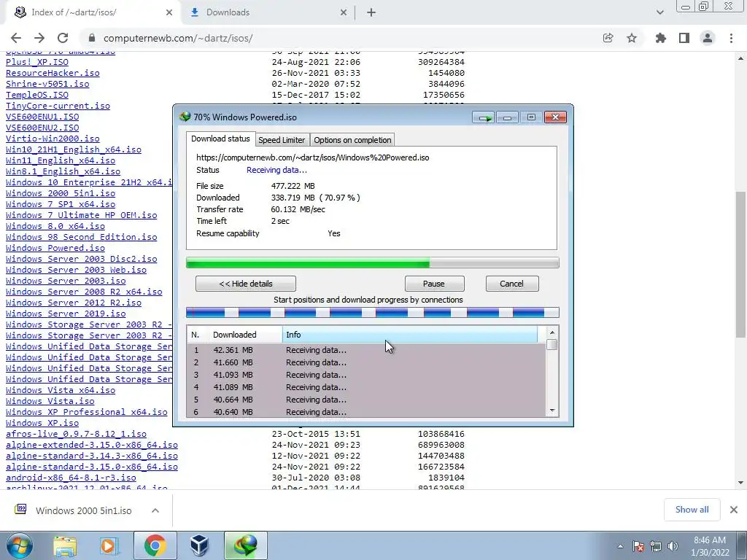747x560 pixels.
Task: Pause the Windows Powered.iso download
Action: click(x=434, y=284)
